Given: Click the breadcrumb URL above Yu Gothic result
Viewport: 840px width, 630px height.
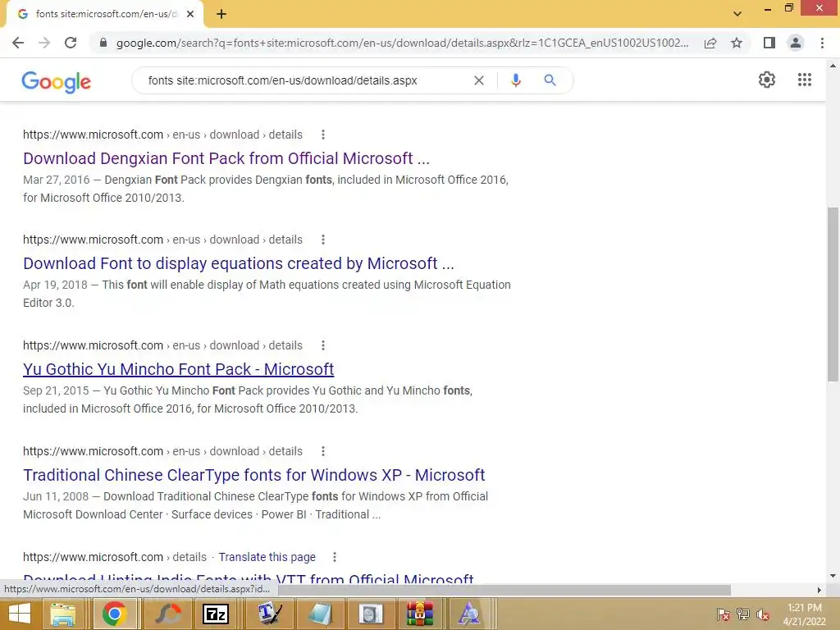Looking at the screenshot, I should 163,345.
